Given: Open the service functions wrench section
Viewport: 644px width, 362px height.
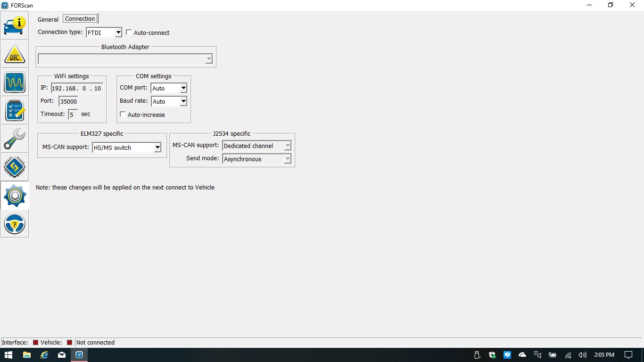Looking at the screenshot, I should click(x=15, y=139).
